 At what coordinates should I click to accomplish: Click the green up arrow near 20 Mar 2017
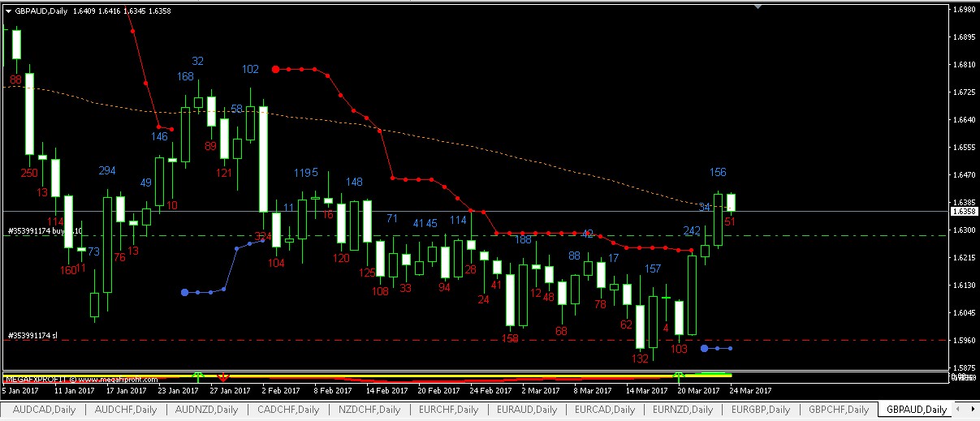[x=680, y=376]
